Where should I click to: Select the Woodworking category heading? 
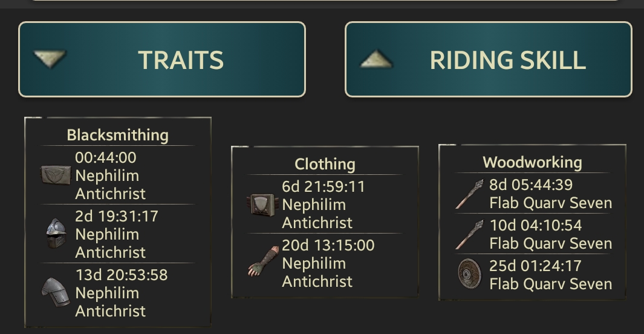[532, 162]
